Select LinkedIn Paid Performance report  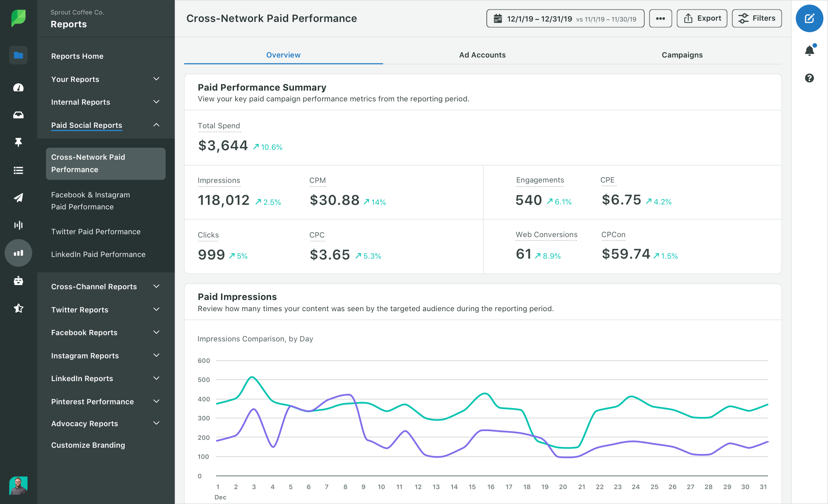98,254
